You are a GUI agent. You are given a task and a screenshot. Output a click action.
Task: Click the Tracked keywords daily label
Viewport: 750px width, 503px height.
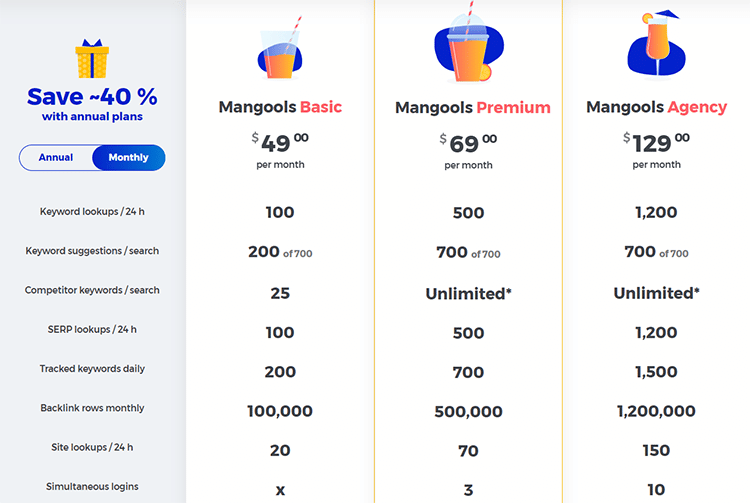(92, 369)
